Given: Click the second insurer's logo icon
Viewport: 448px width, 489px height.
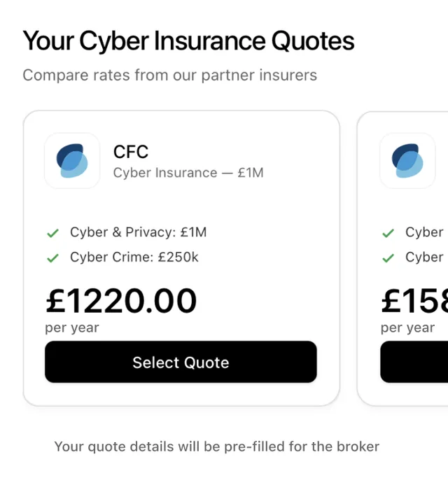Looking at the screenshot, I should click(x=407, y=161).
